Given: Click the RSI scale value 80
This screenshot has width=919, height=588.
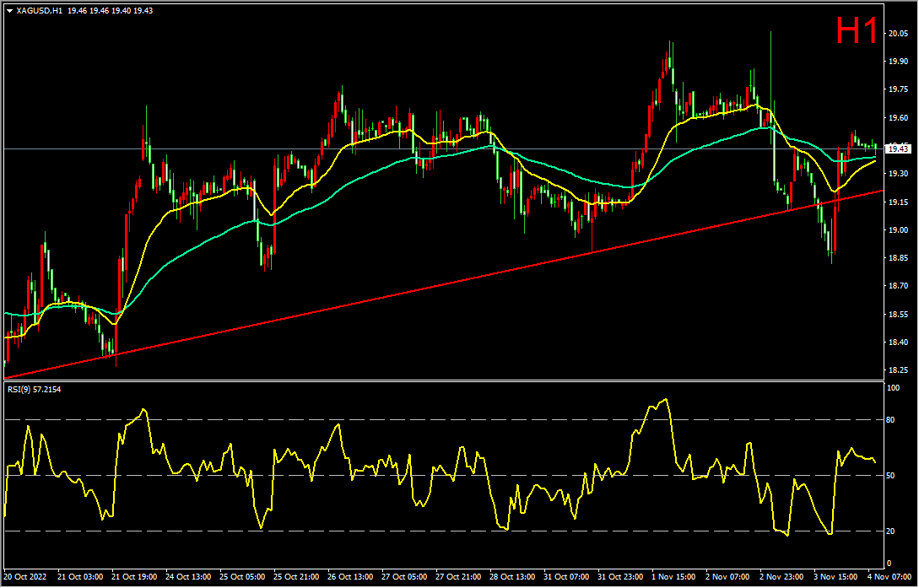Looking at the screenshot, I should [892, 420].
